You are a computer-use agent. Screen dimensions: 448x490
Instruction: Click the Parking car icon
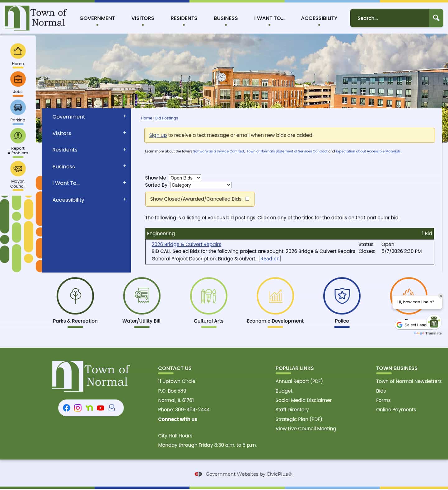click(x=18, y=108)
